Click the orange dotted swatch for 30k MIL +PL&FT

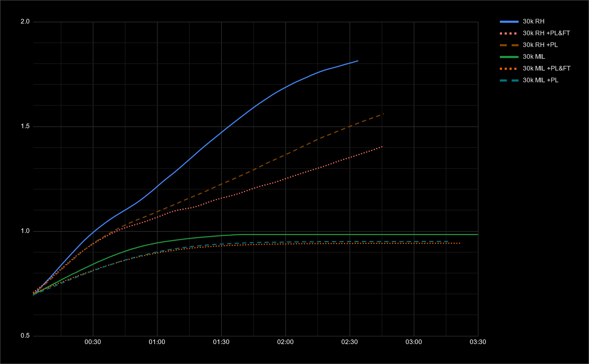click(x=509, y=69)
